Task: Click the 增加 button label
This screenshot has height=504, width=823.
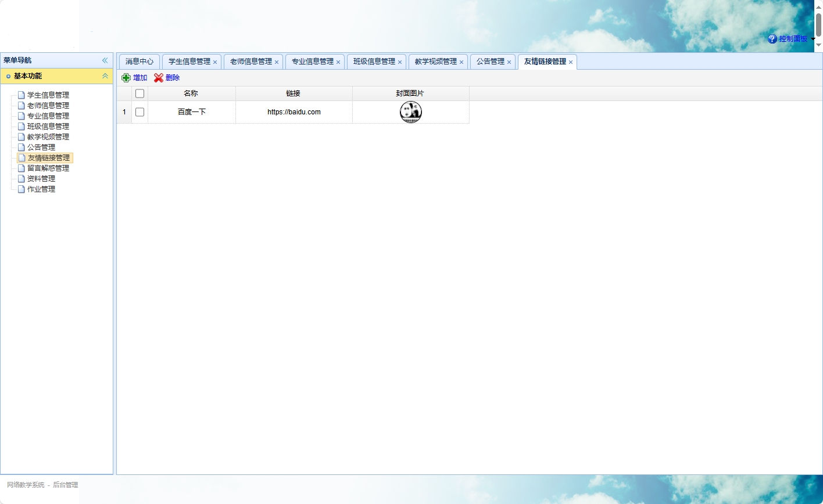Action: coord(140,78)
